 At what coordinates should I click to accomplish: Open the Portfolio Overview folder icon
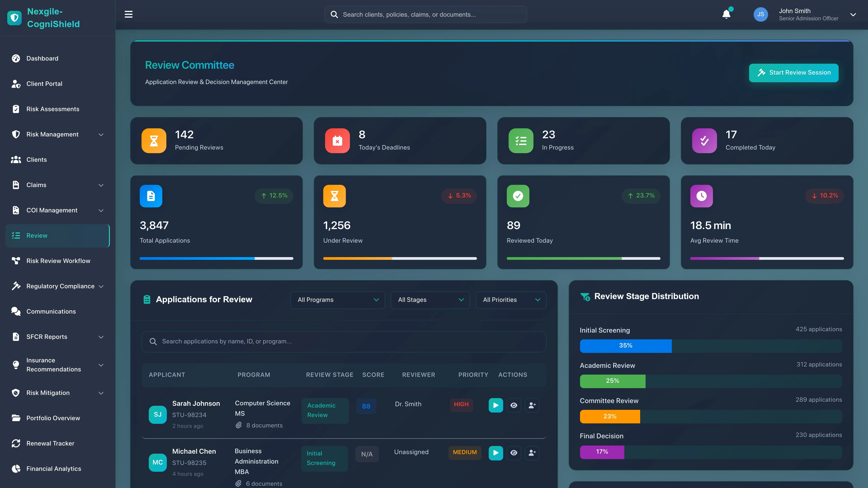pyautogui.click(x=16, y=418)
